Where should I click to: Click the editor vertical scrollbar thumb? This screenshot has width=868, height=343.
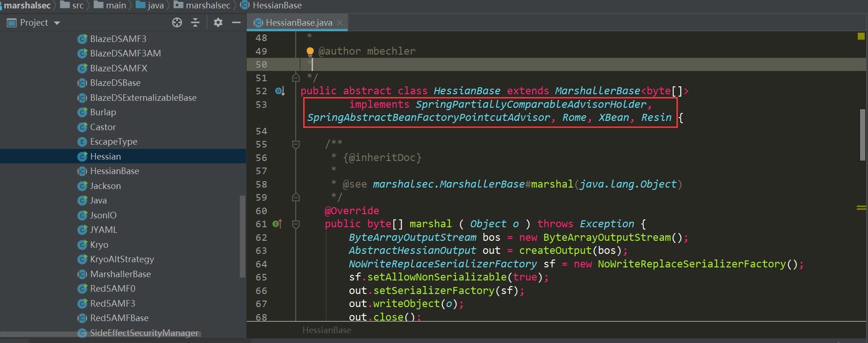click(862, 134)
